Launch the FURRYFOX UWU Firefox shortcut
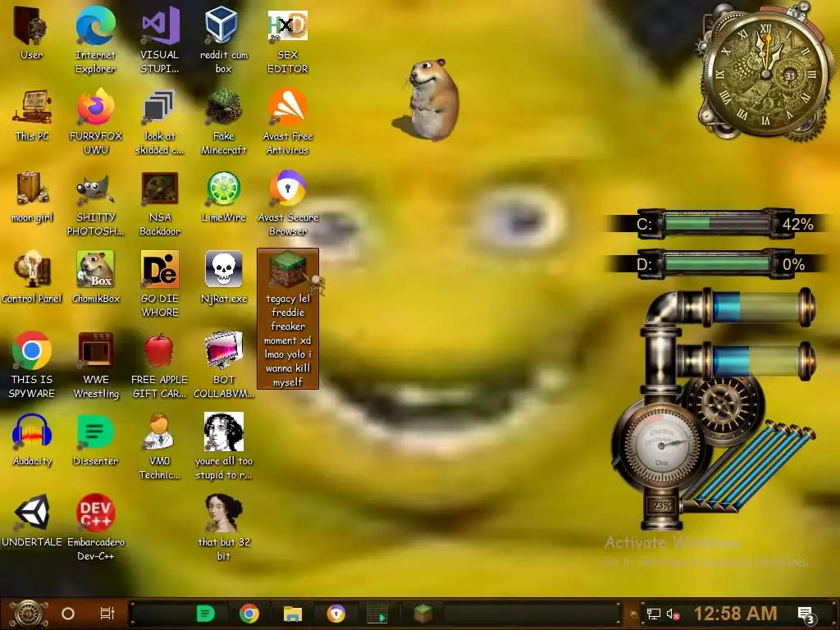840x630 pixels. tap(95, 121)
